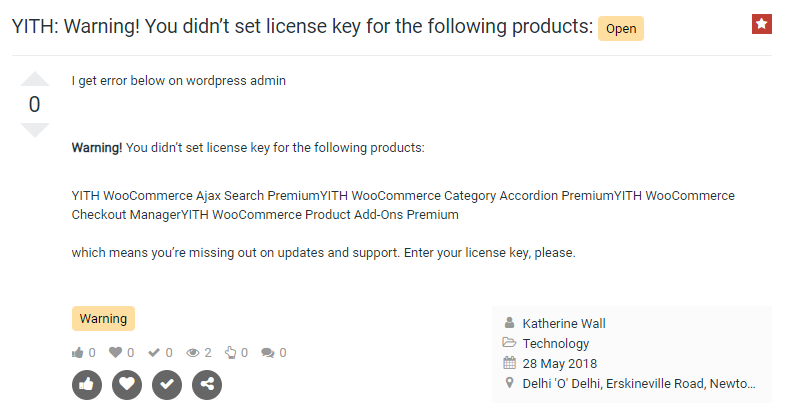This screenshot has width=788, height=410.
Task: Click the red star bookmark icon
Action: tap(761, 24)
